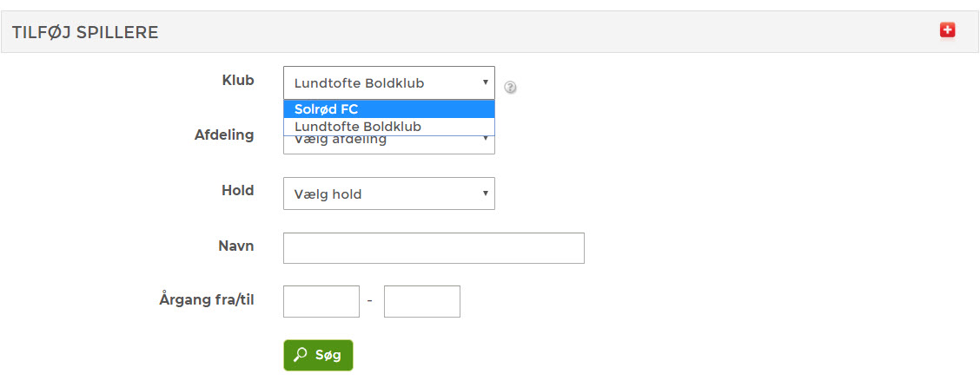
Task: Click the Klub field label
Action: (238, 81)
